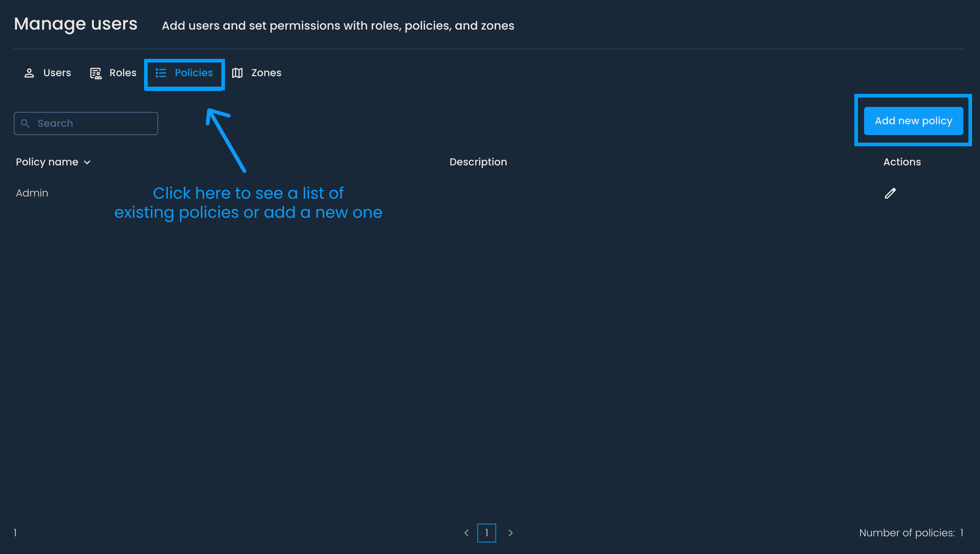This screenshot has height=554, width=980.
Task: Click the Zones map icon
Action: (x=237, y=73)
